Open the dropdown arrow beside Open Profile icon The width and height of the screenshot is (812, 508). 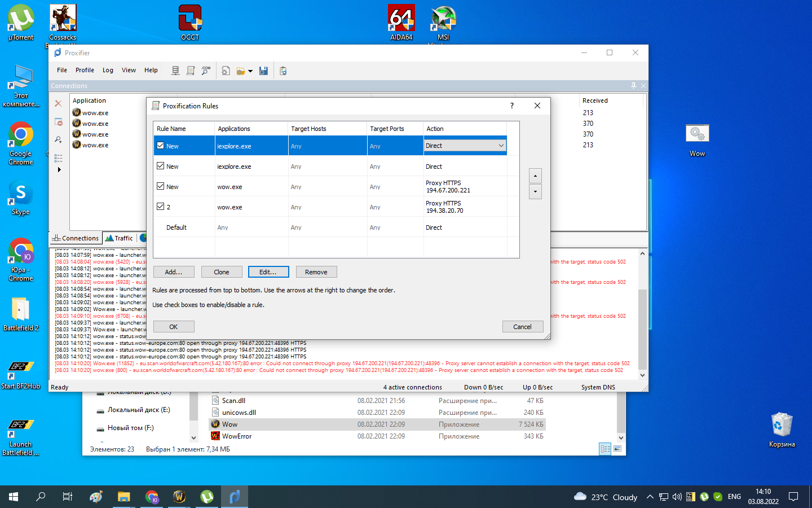point(250,71)
